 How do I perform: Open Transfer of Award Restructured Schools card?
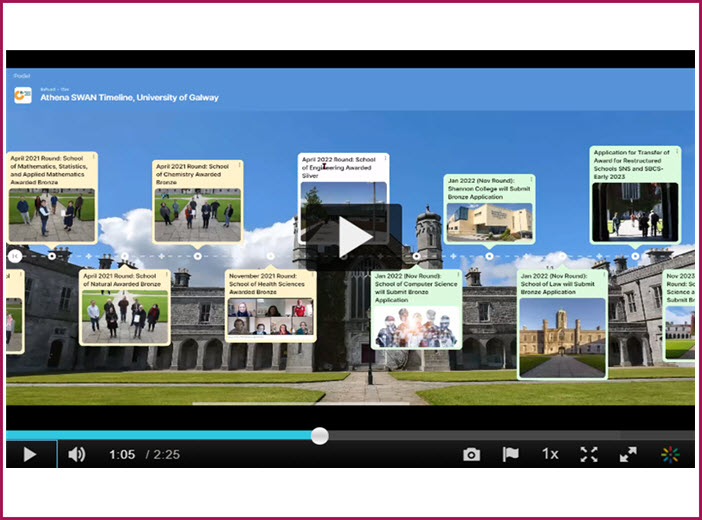point(635,195)
